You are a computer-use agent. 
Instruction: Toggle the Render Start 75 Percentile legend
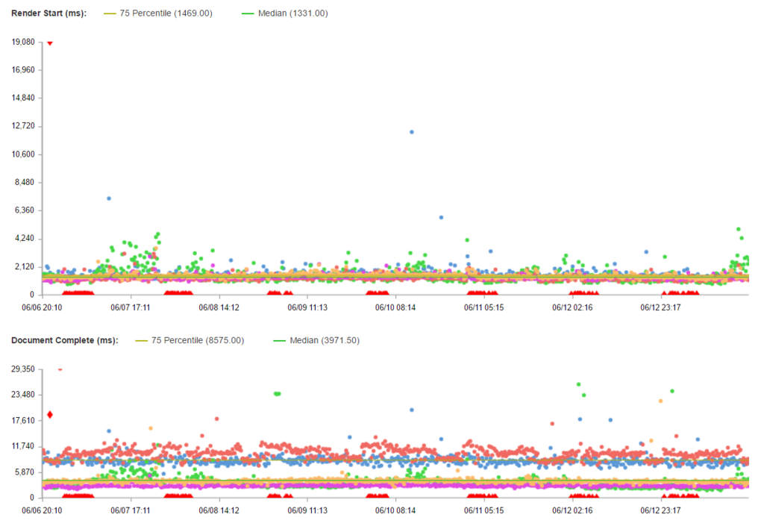[x=158, y=13]
